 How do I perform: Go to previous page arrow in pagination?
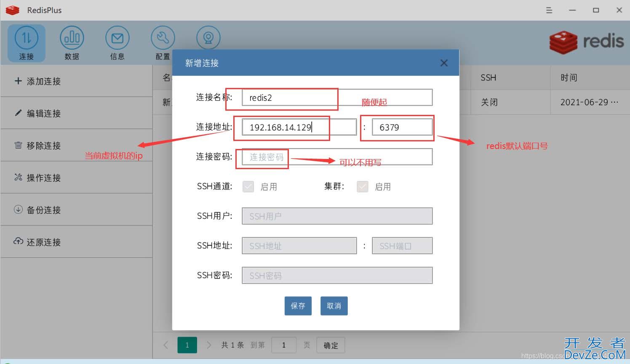pyautogui.click(x=166, y=345)
